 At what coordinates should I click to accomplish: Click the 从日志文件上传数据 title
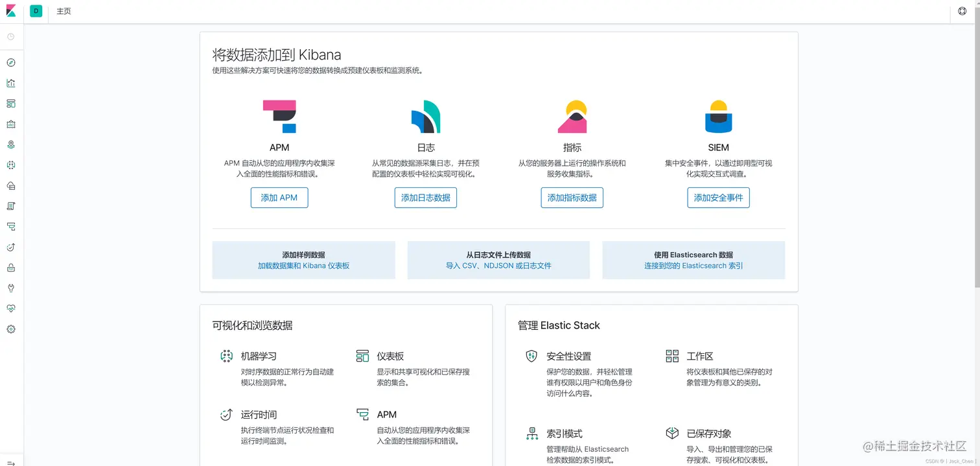(x=498, y=255)
